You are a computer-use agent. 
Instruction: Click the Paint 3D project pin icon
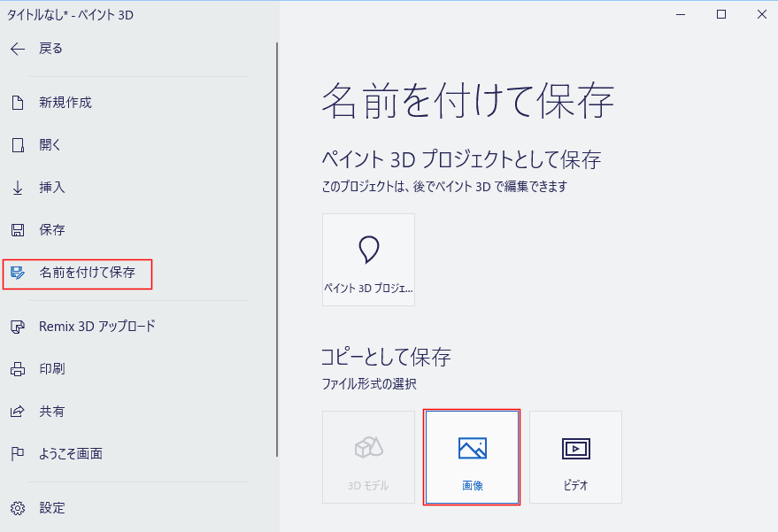point(369,249)
